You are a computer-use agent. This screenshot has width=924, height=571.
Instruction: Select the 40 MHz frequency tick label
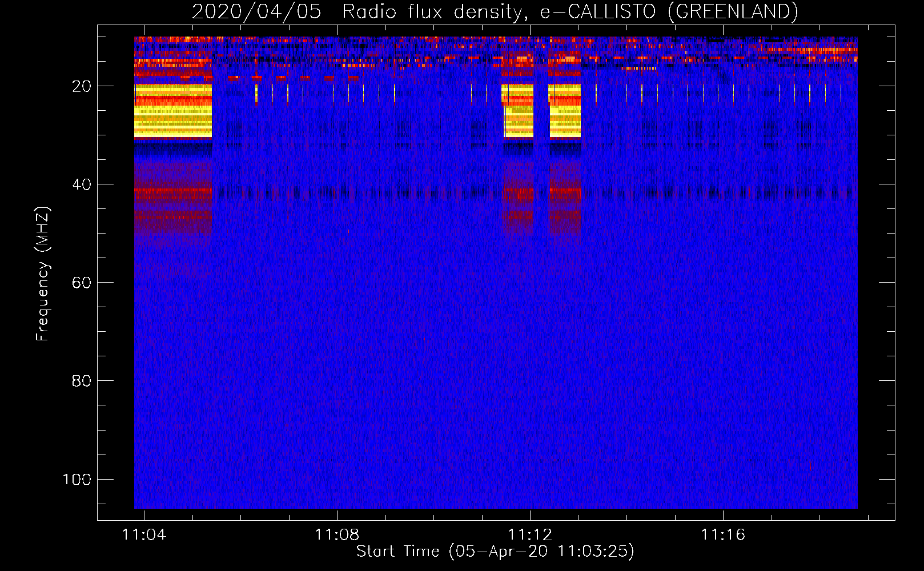click(x=82, y=184)
